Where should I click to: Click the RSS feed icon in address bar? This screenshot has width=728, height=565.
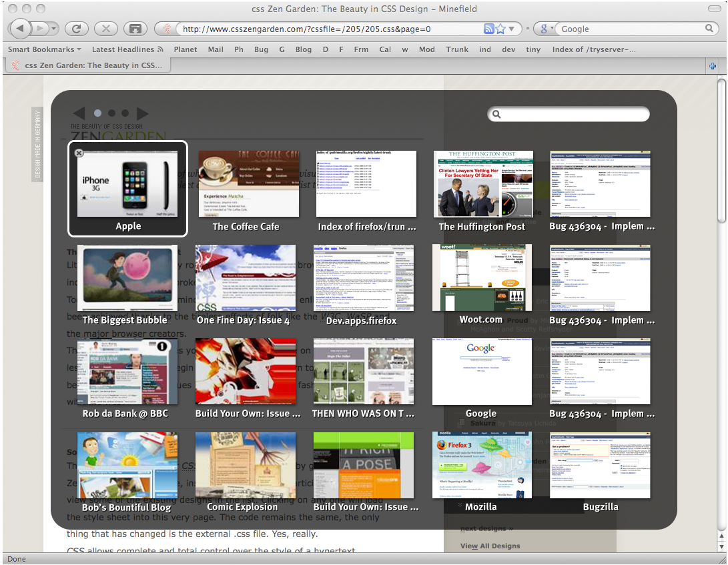(x=488, y=29)
